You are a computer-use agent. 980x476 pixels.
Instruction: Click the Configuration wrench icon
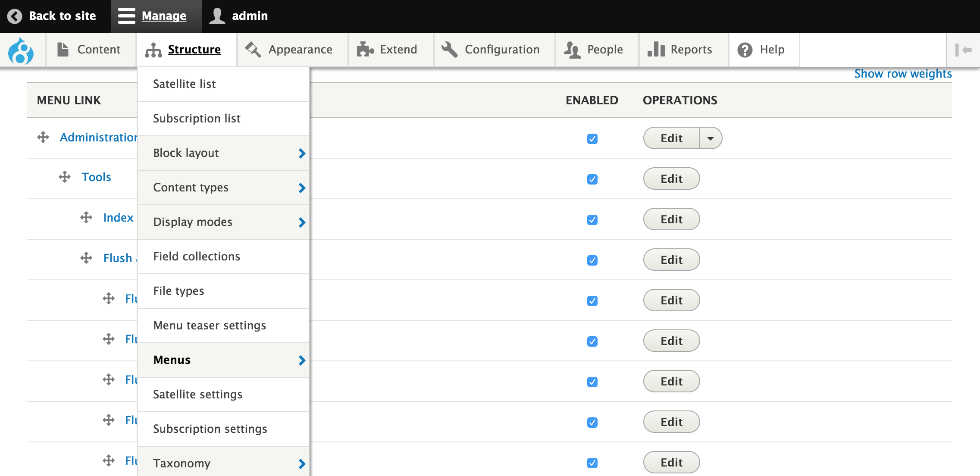click(x=449, y=50)
